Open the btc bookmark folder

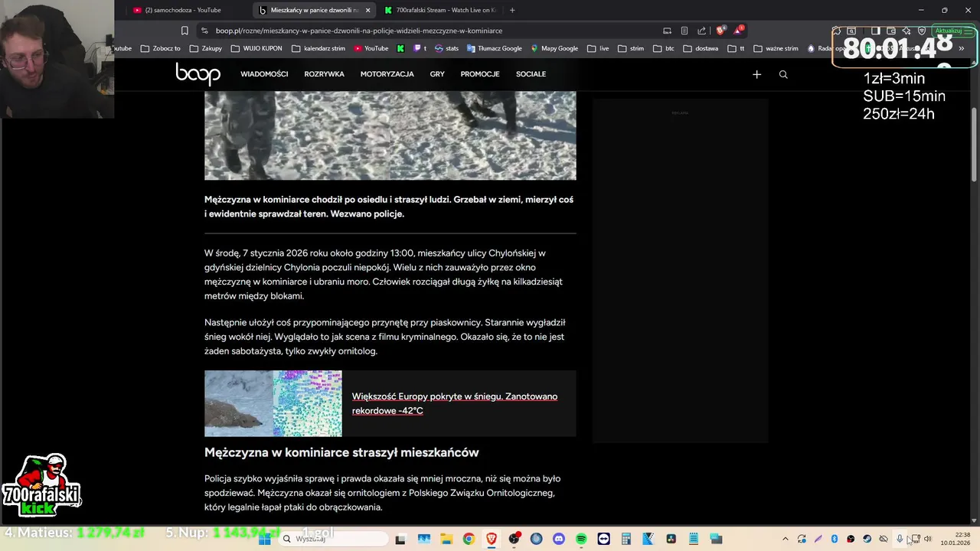point(663,48)
